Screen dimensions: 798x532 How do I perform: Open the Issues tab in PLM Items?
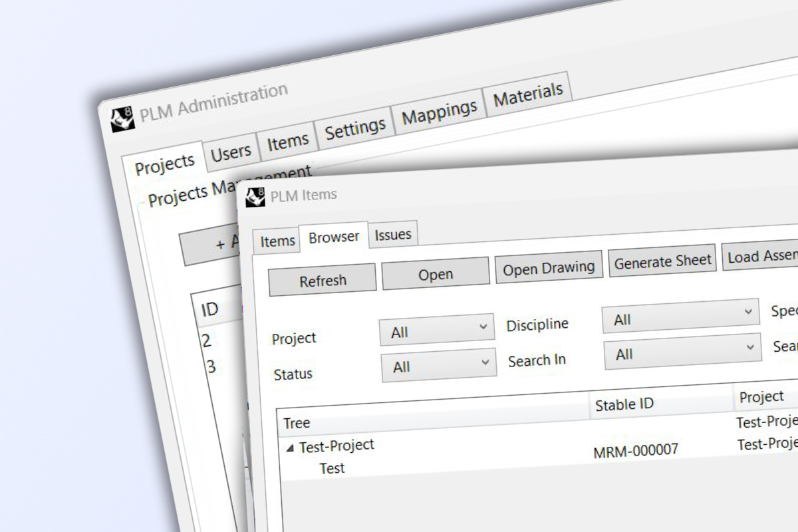pyautogui.click(x=392, y=235)
